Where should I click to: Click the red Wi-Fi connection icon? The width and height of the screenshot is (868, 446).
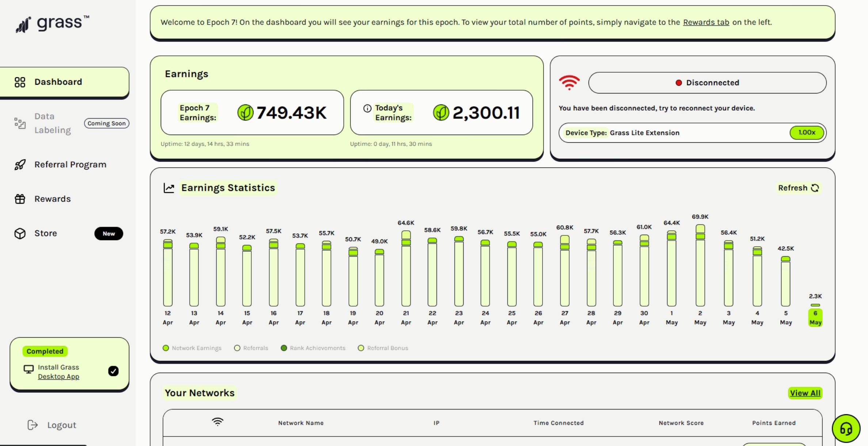(569, 82)
